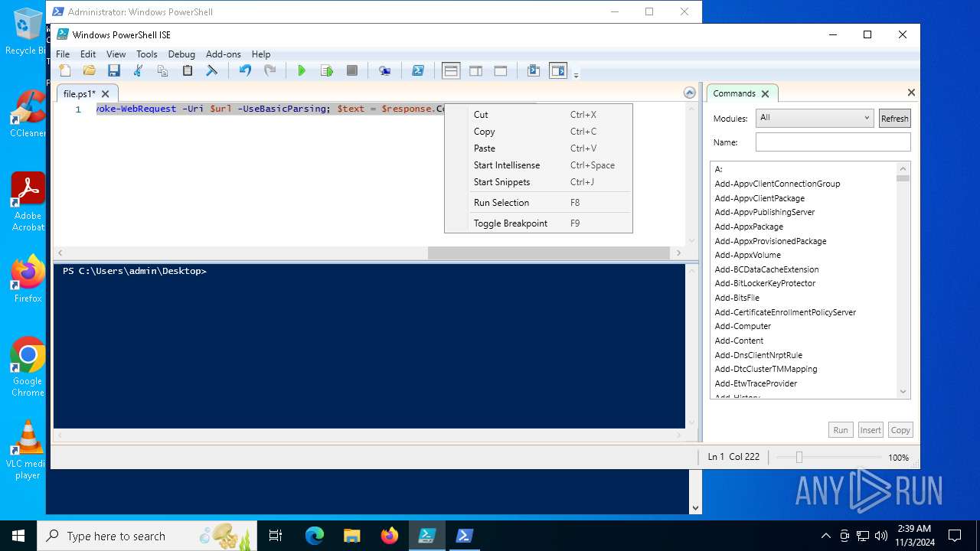Click the Copy icon in the toolbar
The height and width of the screenshot is (551, 980).
tap(162, 70)
